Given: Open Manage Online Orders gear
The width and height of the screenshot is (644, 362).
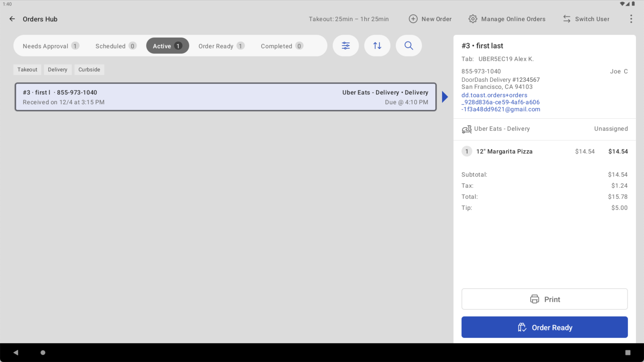Looking at the screenshot, I should (473, 19).
